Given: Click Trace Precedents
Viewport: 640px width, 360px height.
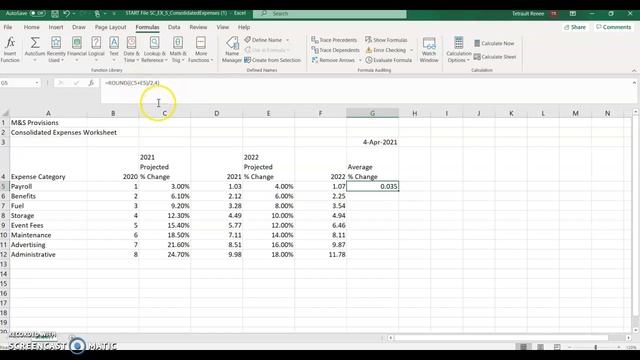Looking at the screenshot, I should pos(334,40).
